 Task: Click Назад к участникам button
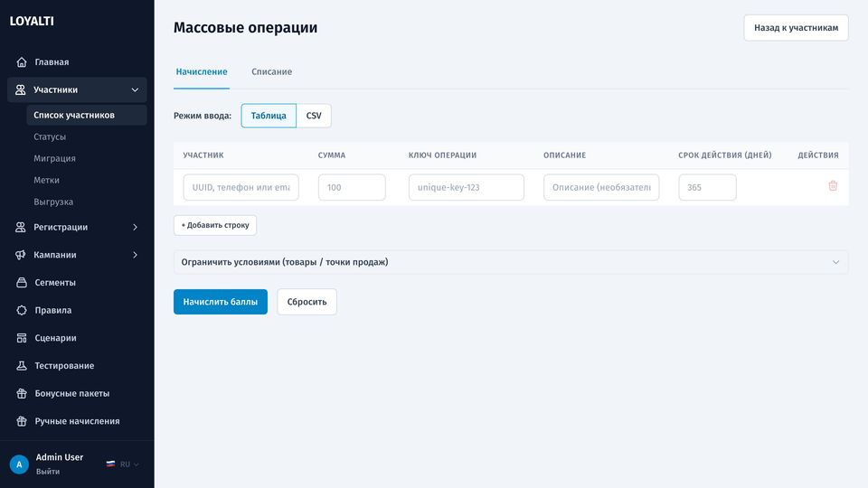tap(796, 28)
